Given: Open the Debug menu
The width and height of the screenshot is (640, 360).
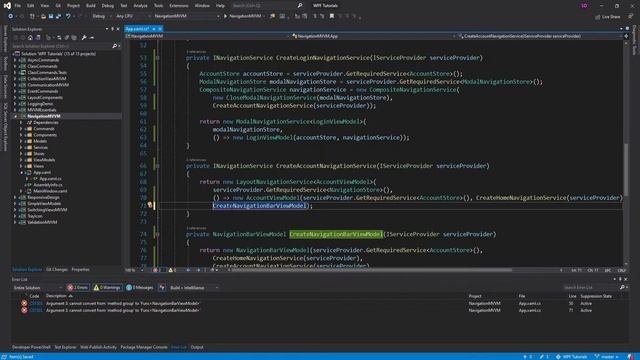Looking at the screenshot, I should 108,6.
